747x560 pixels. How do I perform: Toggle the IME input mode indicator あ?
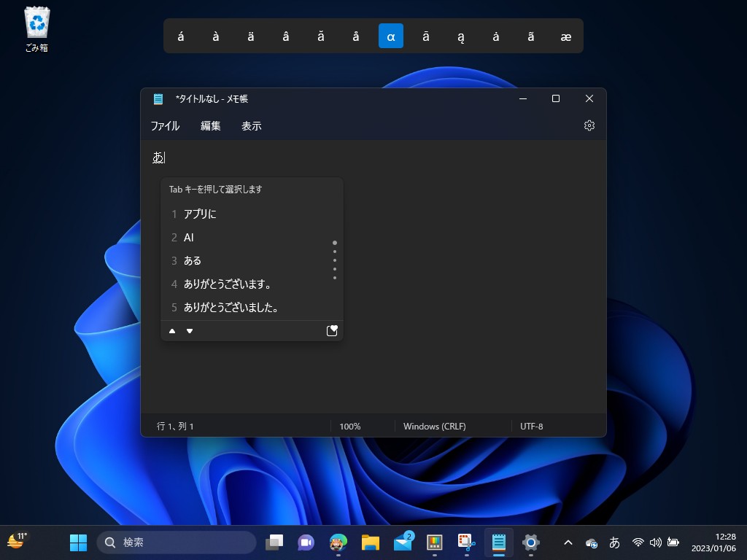(x=614, y=542)
